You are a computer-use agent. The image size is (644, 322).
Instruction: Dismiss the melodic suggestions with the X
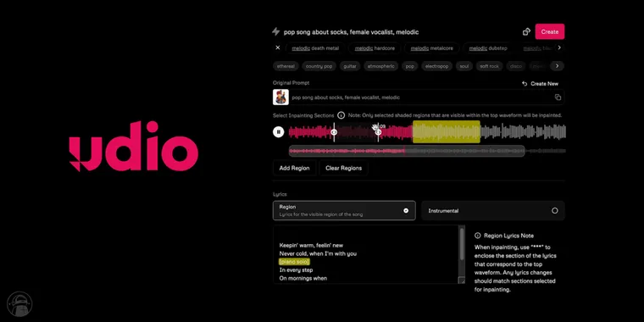(x=278, y=47)
